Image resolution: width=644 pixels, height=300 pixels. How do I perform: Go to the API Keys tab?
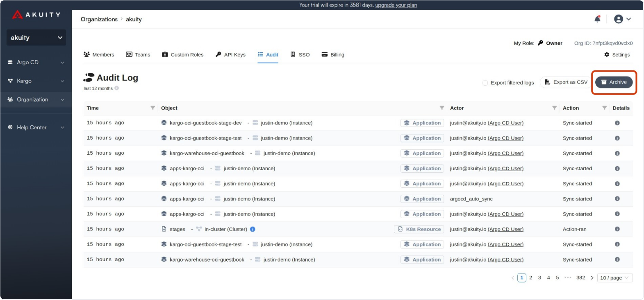[230, 54]
